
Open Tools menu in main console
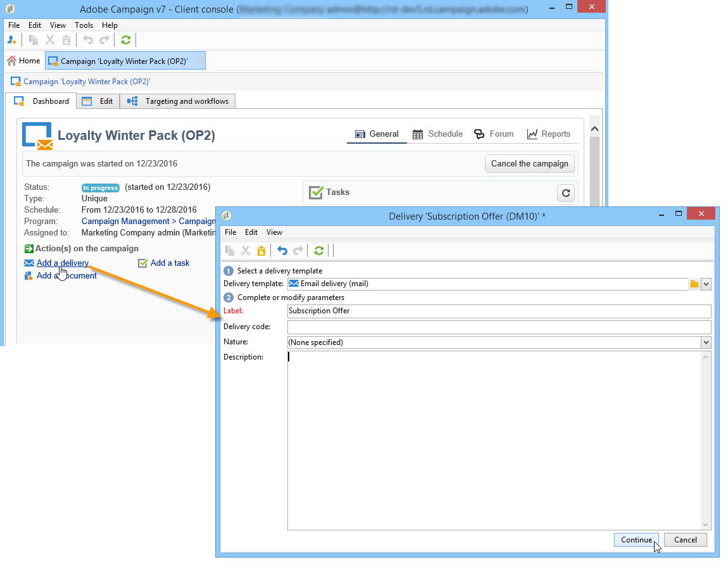pos(84,25)
